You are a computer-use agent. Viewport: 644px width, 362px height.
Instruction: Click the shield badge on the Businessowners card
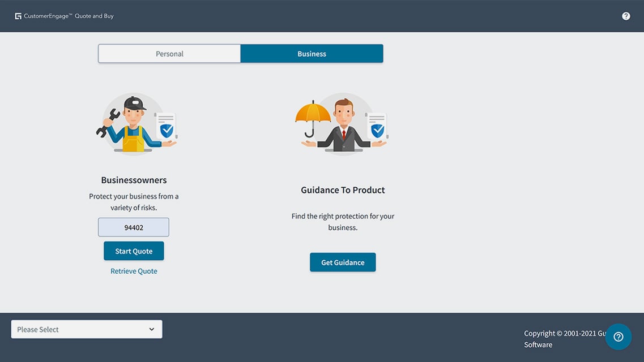(166, 131)
